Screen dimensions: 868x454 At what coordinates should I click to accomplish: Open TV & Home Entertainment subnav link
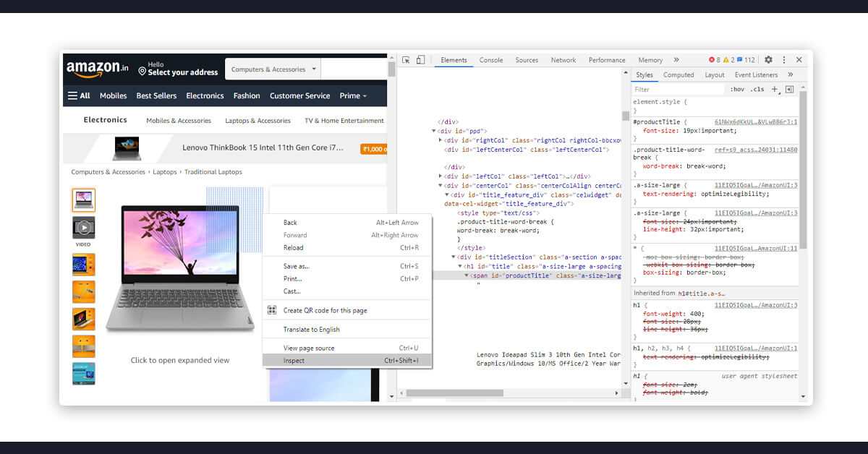point(344,121)
